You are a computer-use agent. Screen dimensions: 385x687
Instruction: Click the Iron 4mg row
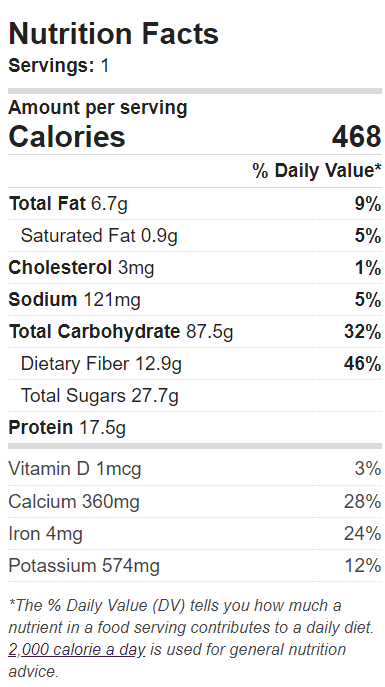pyautogui.click(x=195, y=534)
